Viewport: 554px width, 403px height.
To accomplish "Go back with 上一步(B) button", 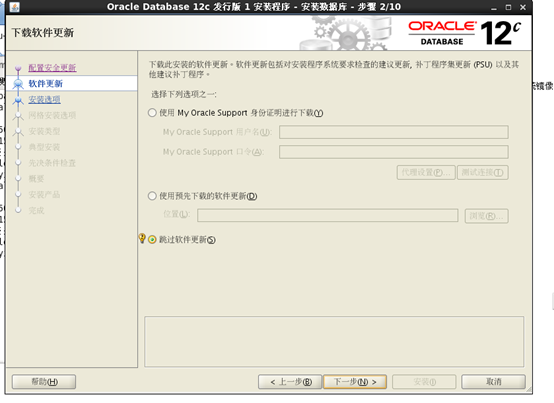I will click(x=290, y=381).
